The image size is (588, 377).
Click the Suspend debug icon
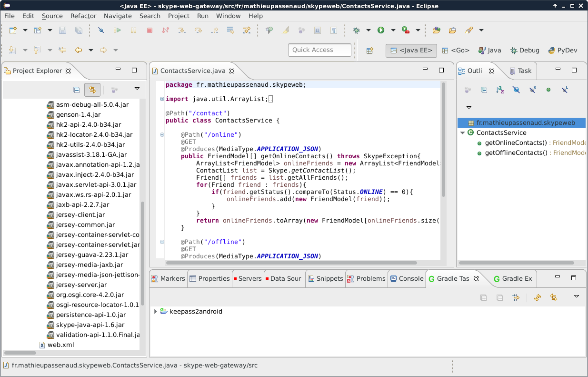pos(133,30)
